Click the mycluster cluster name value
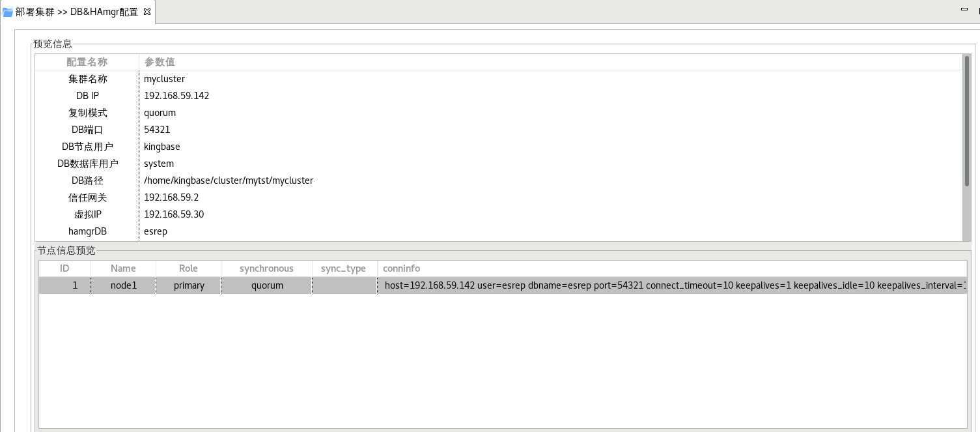The image size is (980, 432). 164,79
